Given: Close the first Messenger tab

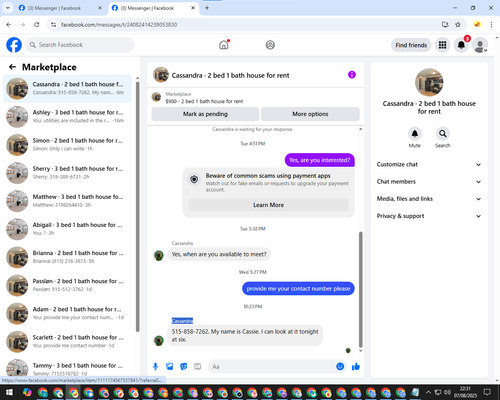Looking at the screenshot, I should (100, 8).
